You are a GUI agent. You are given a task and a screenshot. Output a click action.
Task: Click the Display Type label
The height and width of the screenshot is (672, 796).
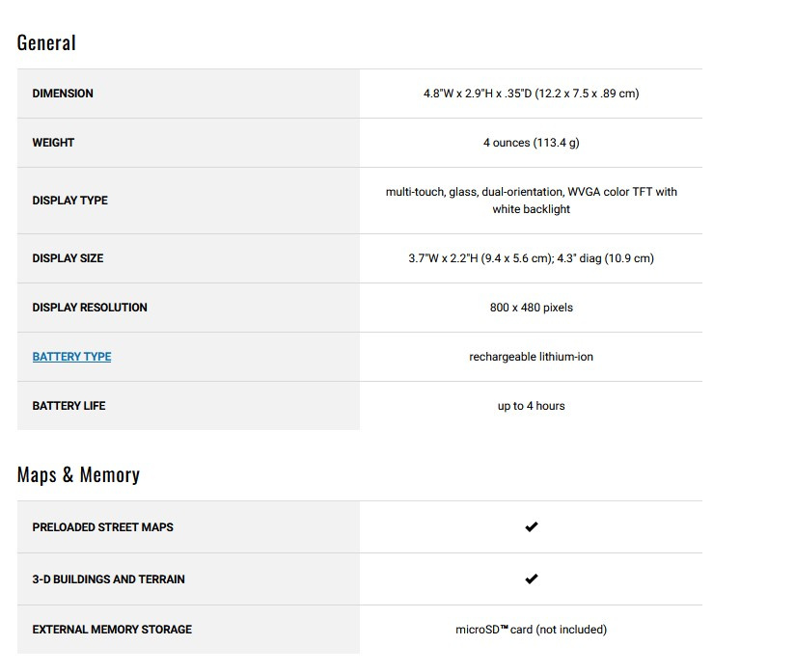(x=69, y=201)
